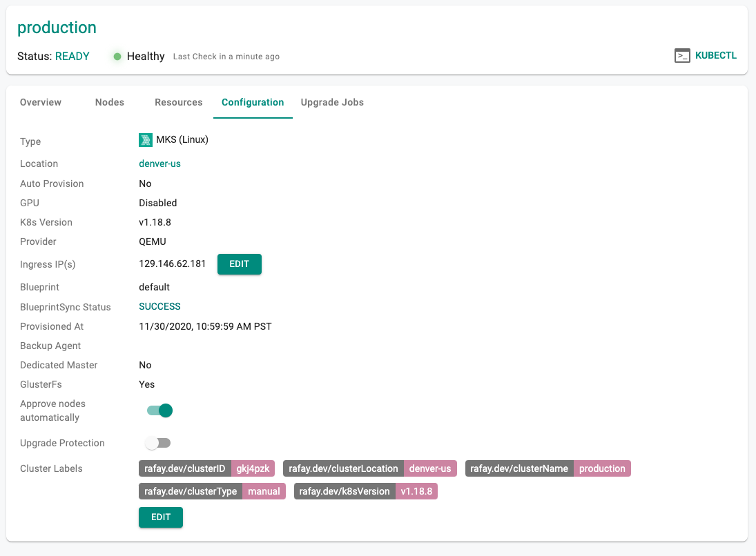Click the K8s Version value v1.18.8
756x556 pixels.
[x=155, y=222]
